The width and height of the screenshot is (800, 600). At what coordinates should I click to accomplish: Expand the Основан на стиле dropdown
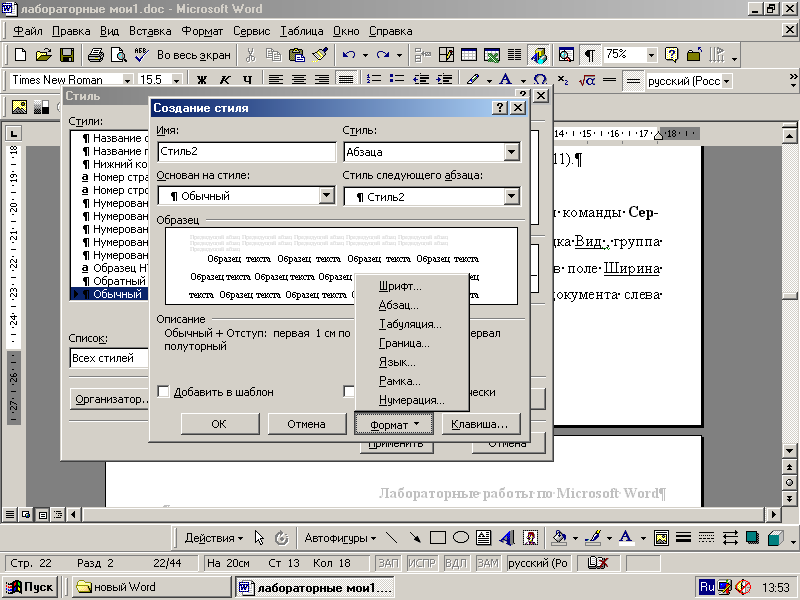(327, 195)
